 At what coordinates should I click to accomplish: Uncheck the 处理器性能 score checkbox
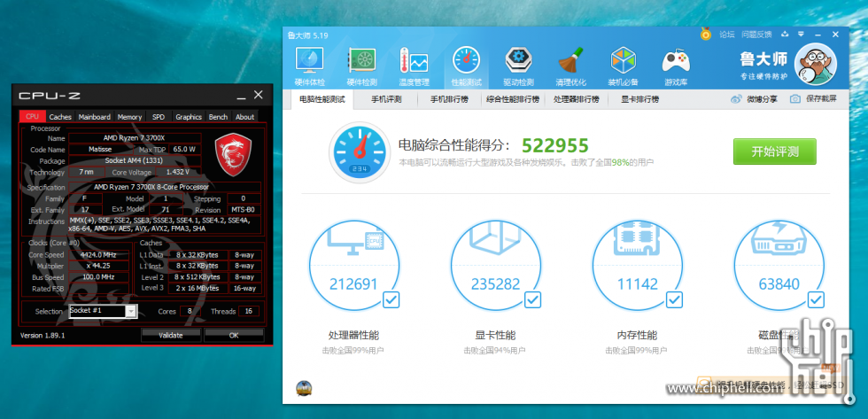click(x=391, y=300)
